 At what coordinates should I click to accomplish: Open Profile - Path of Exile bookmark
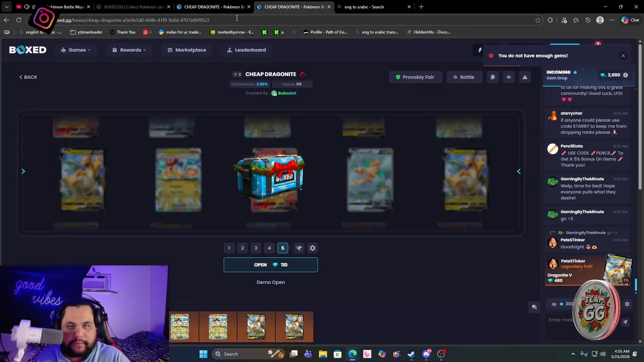click(x=326, y=32)
